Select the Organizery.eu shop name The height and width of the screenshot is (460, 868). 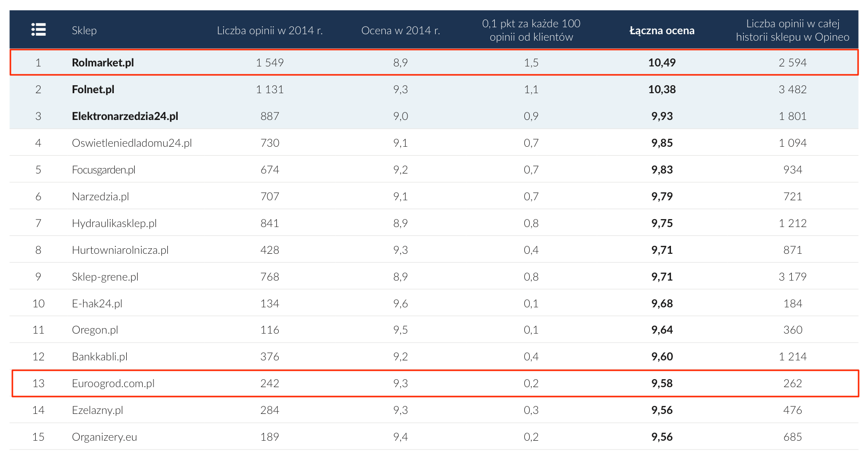tap(104, 437)
